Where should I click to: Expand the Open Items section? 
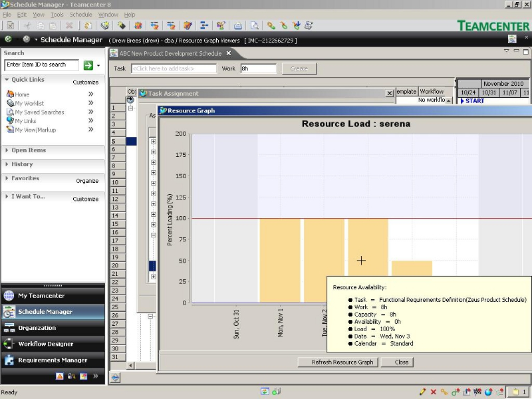tap(7, 150)
